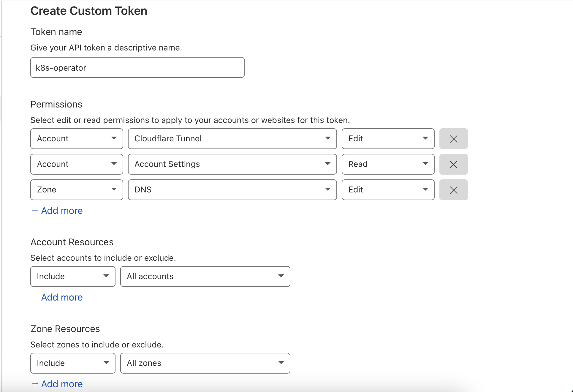Click the k8s-operator token name field
573x392 pixels.
click(x=137, y=67)
